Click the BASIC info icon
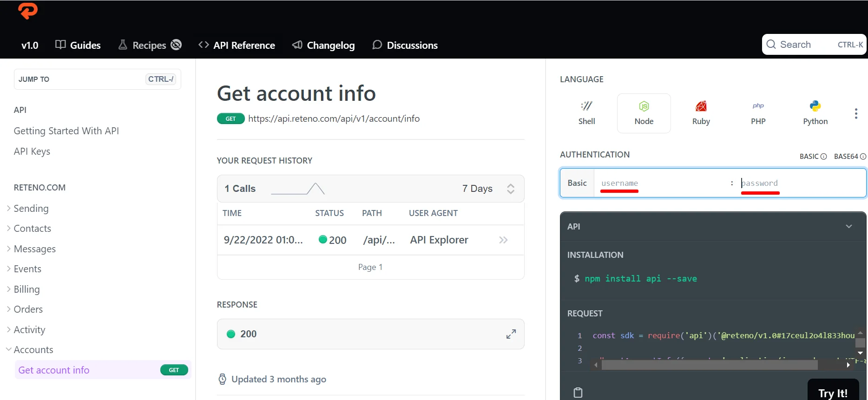This screenshot has width=868, height=400. tap(823, 157)
